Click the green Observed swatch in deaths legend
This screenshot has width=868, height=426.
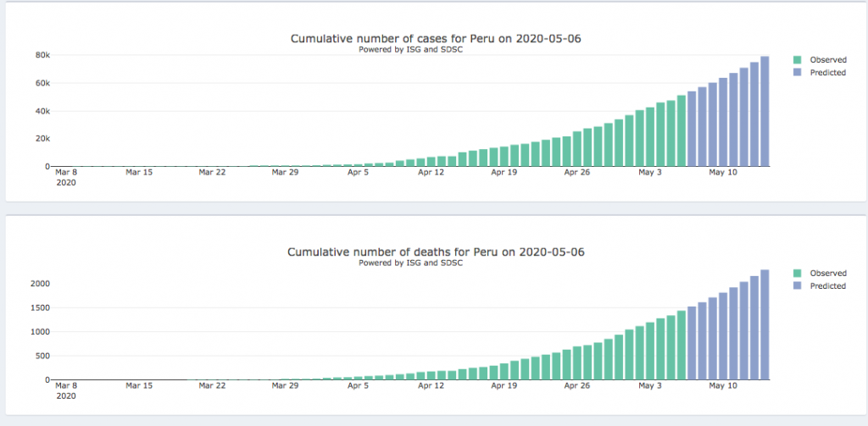[x=797, y=274]
